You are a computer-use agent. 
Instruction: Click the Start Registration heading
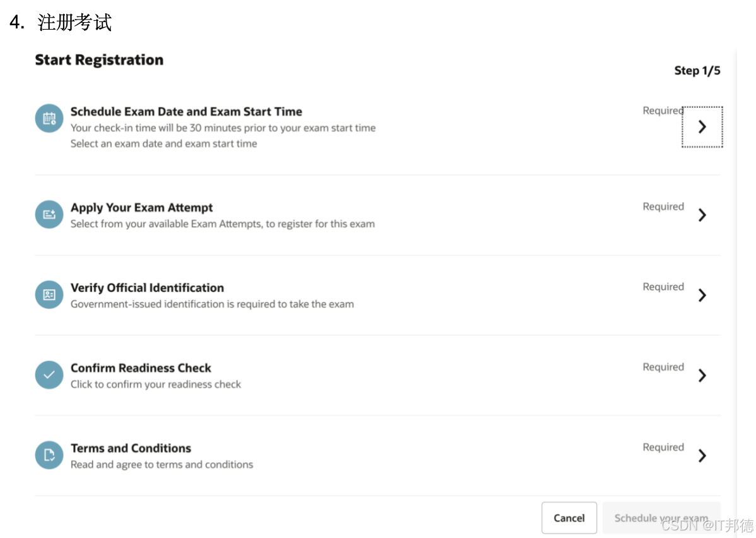99,60
